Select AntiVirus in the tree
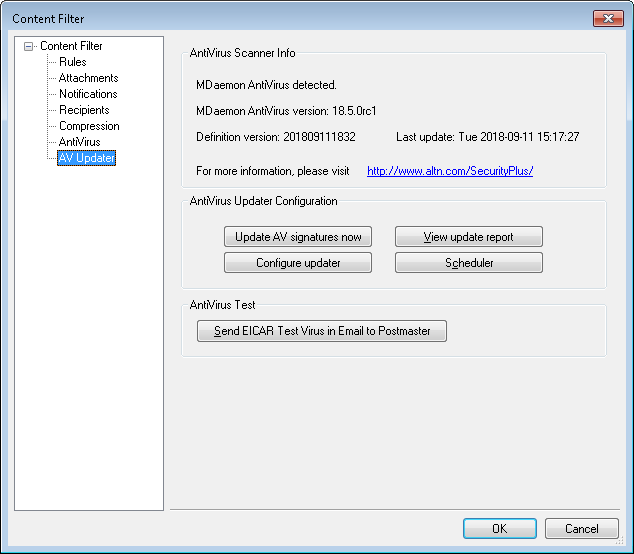The image size is (634, 554). (x=79, y=142)
